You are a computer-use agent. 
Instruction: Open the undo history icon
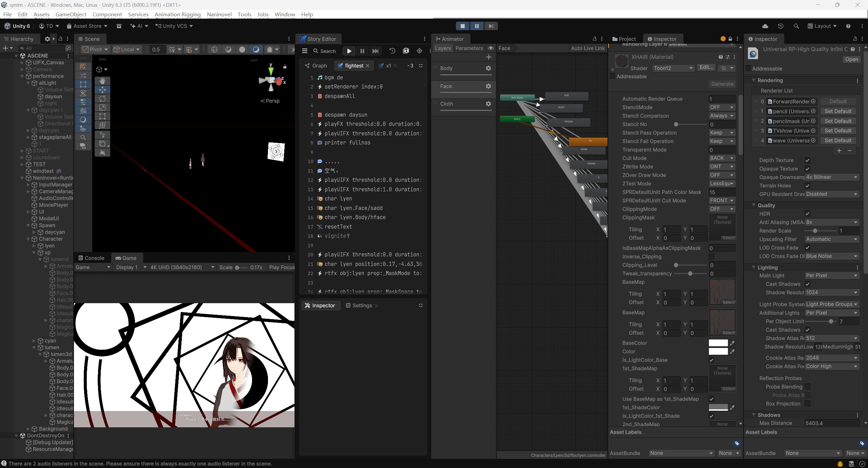[780, 26]
